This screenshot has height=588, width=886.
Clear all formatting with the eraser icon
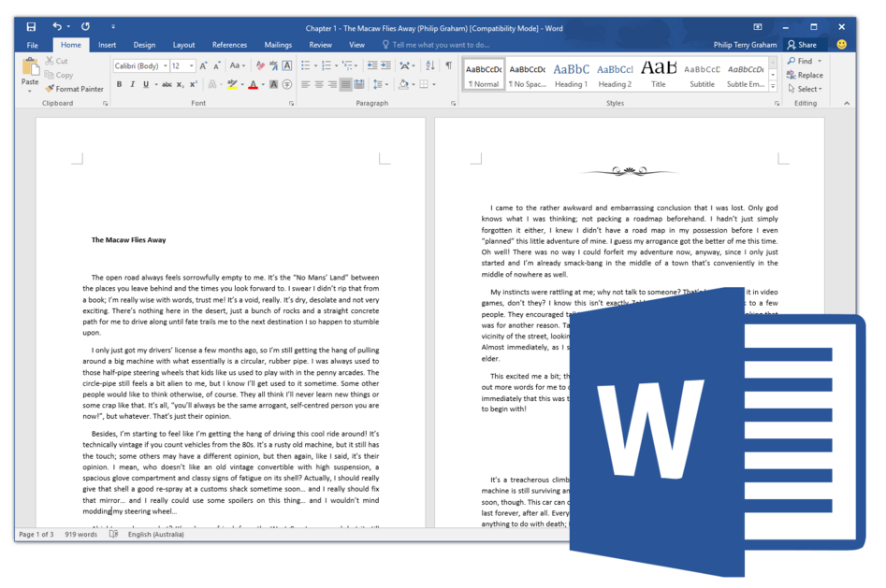coord(260,65)
